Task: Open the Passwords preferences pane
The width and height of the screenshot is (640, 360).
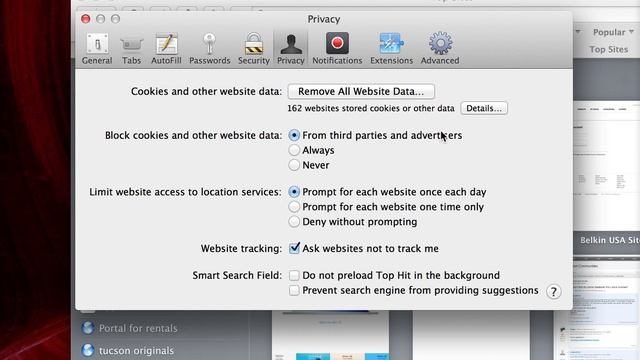Action: coord(209,49)
